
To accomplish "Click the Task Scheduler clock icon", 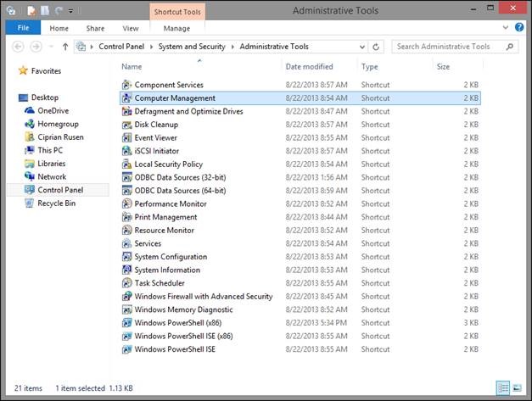I will coord(127,283).
